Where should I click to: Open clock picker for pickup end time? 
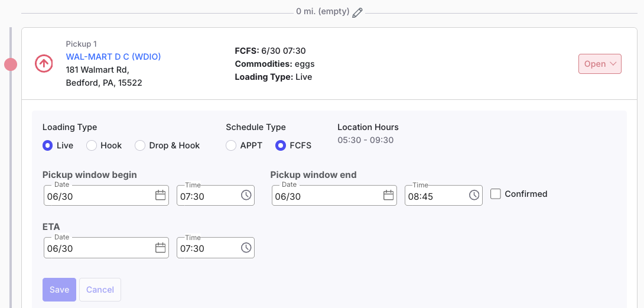pos(474,195)
